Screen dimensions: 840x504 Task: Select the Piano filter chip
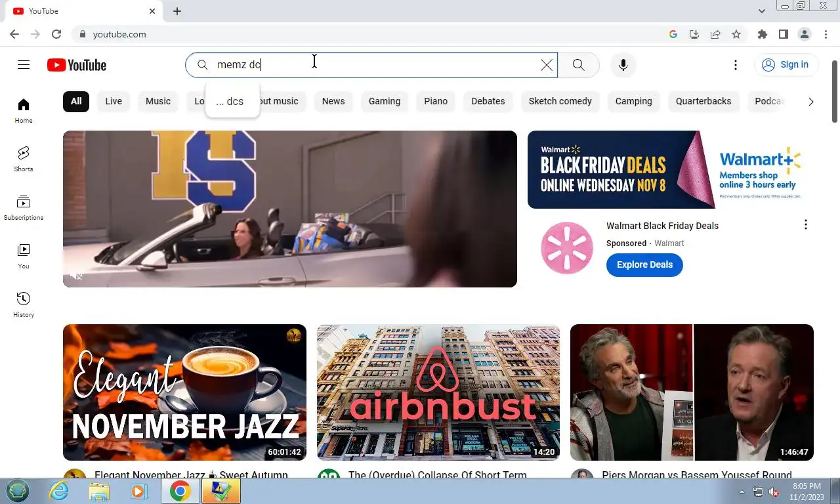436,101
